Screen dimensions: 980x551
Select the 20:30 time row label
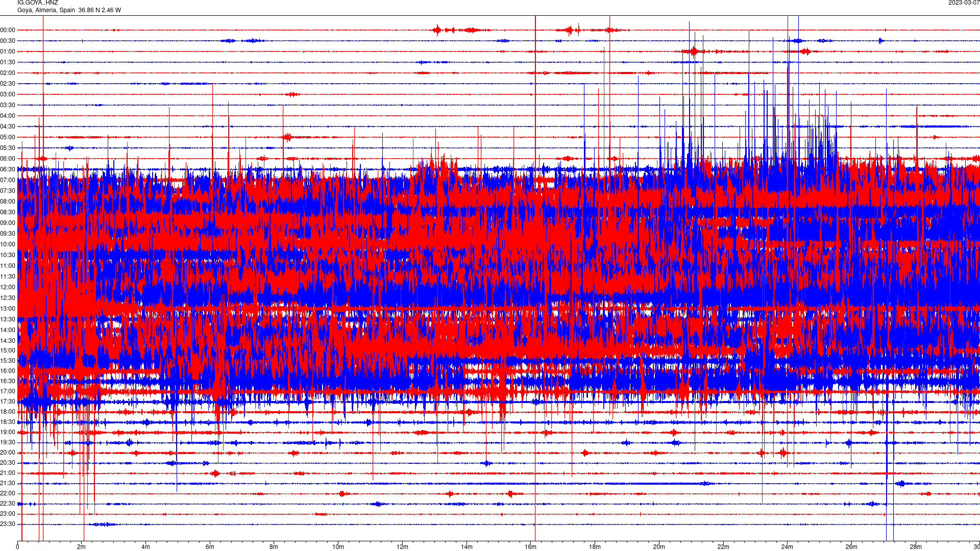coord(8,463)
